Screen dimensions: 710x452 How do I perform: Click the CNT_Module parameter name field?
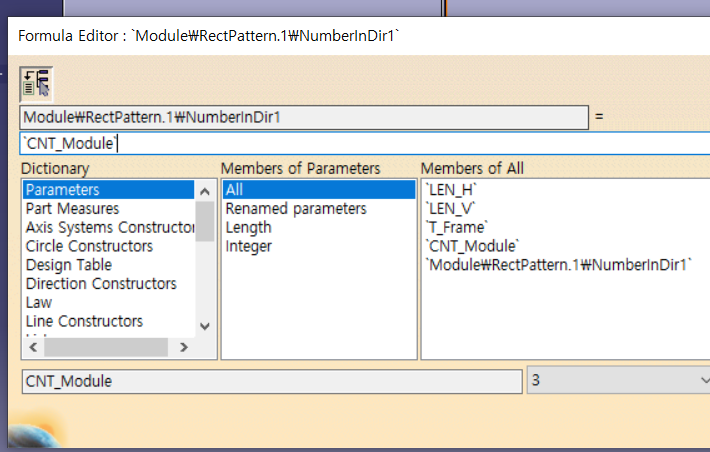point(272,381)
